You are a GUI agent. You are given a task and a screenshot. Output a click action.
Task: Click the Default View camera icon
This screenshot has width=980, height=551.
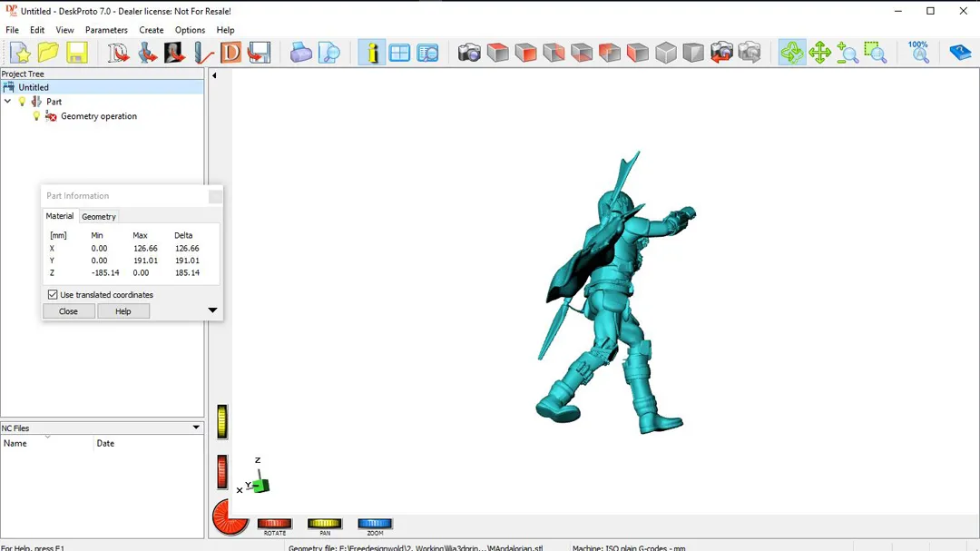(469, 53)
